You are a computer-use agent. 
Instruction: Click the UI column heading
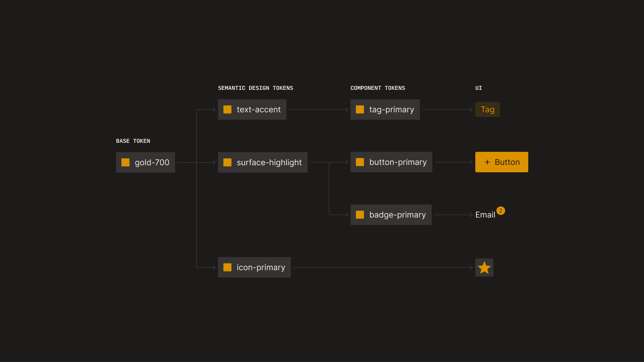coord(478,88)
